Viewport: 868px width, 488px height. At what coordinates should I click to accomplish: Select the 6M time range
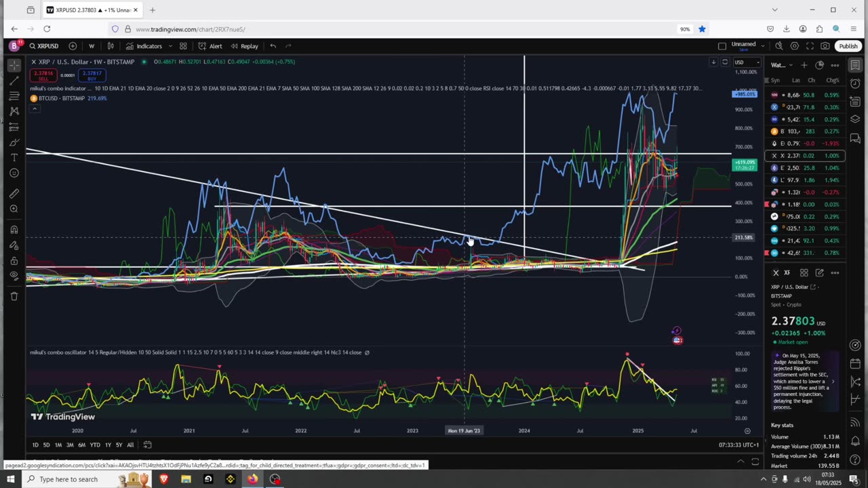pos(81,445)
